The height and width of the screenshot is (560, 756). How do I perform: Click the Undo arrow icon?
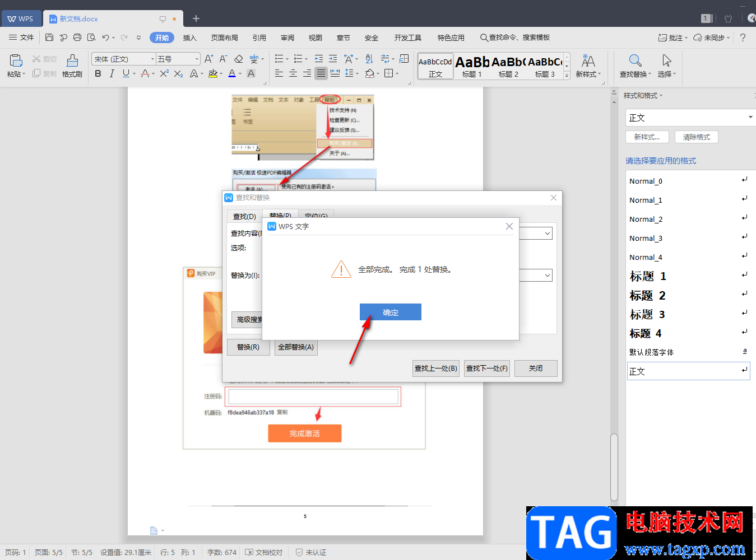coord(105,38)
